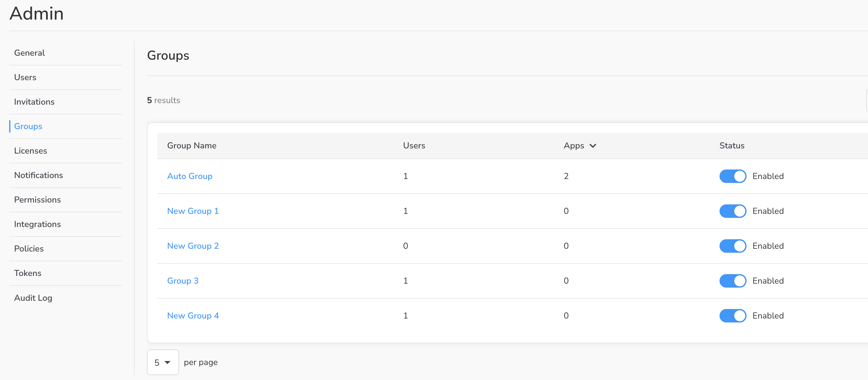Screen dimensions: 868x380
Task: Switch off Group 3 status toggle
Action: (x=733, y=281)
